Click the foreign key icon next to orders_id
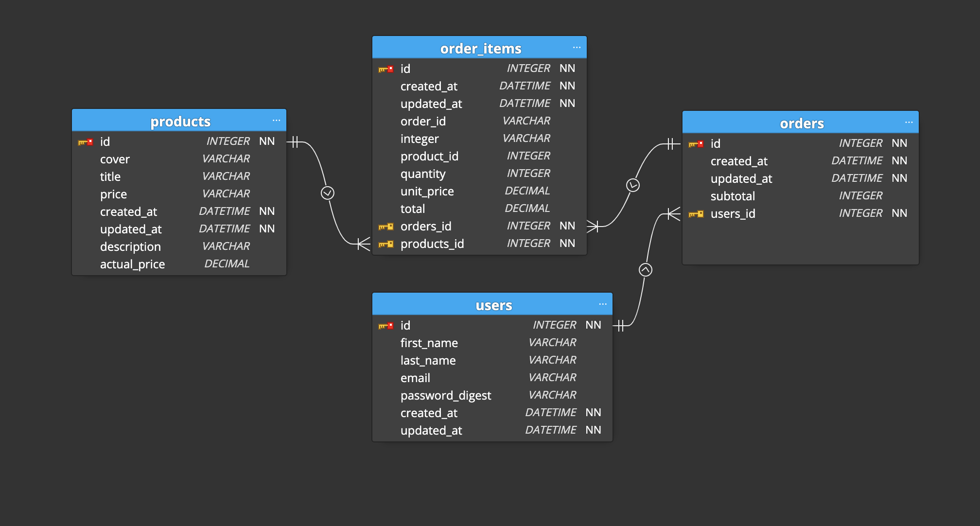980x526 pixels. click(386, 226)
